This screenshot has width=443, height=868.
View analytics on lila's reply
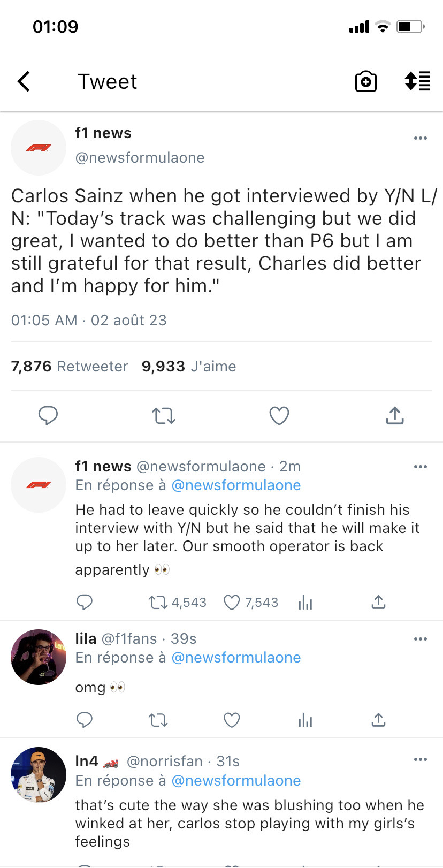click(x=305, y=720)
